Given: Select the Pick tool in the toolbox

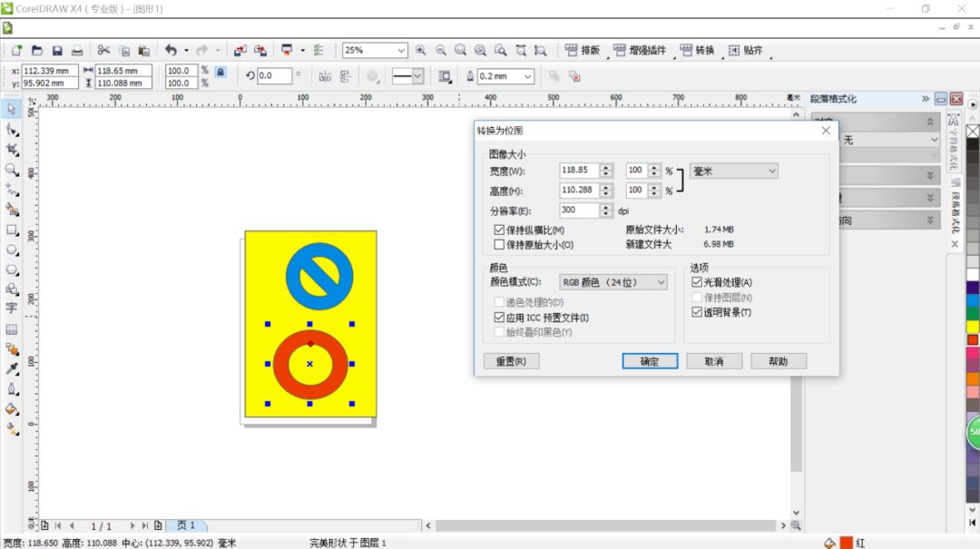Looking at the screenshot, I should coord(11,108).
